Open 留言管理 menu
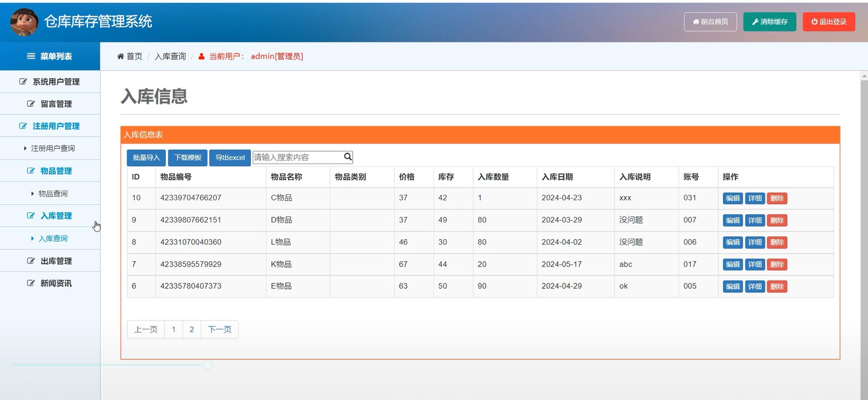This screenshot has width=868, height=400. 50,104
